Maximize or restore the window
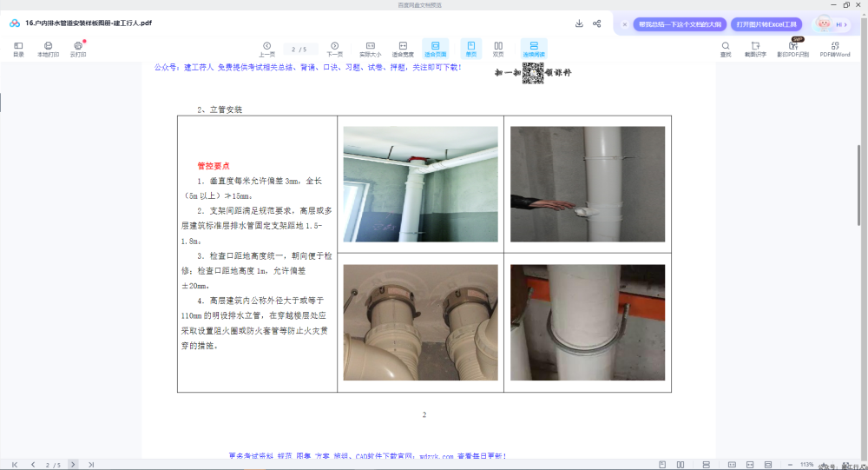 coord(846,5)
